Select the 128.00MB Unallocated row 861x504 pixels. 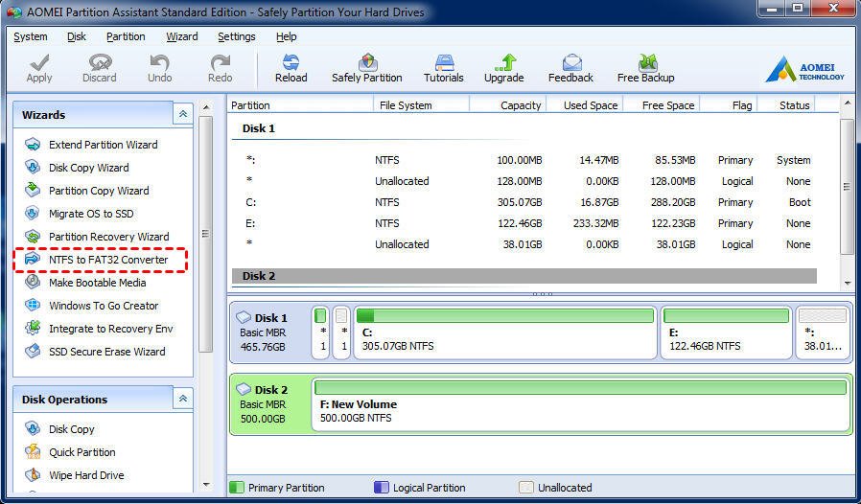526,181
